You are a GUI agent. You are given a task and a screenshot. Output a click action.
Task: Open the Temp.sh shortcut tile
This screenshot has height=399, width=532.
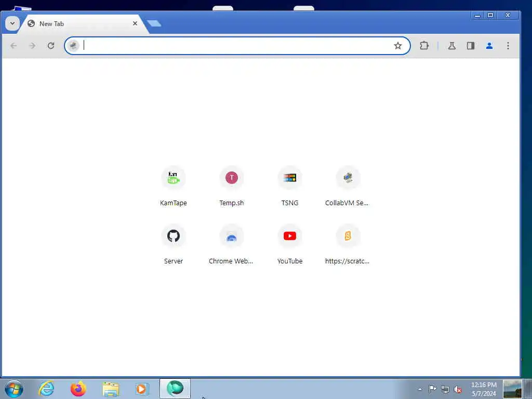(231, 178)
